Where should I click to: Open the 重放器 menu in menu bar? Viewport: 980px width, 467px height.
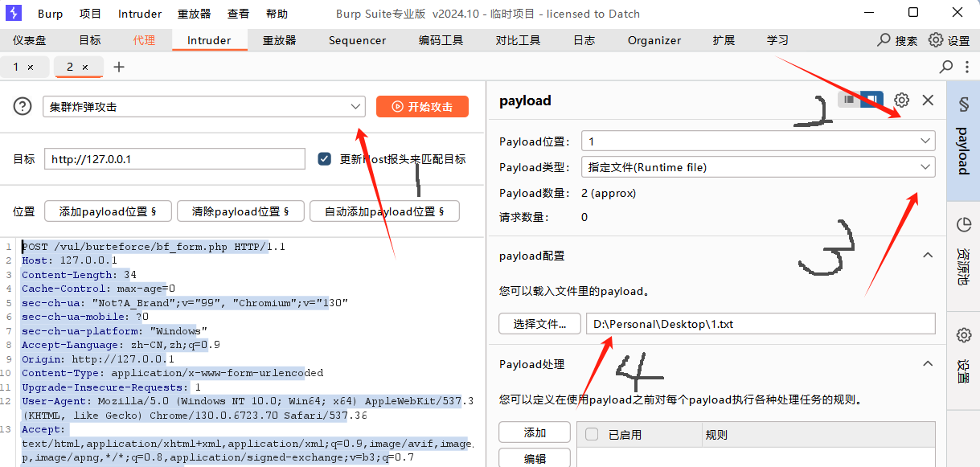point(194,14)
